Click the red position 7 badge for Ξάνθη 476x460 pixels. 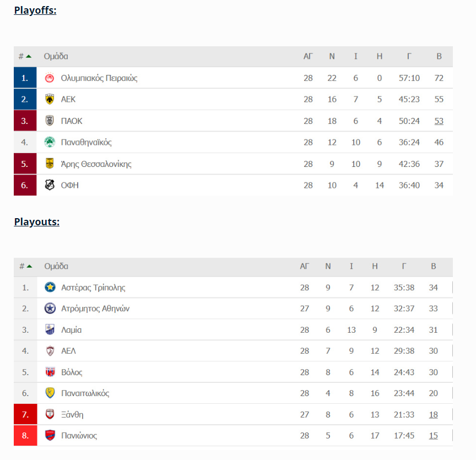click(25, 415)
